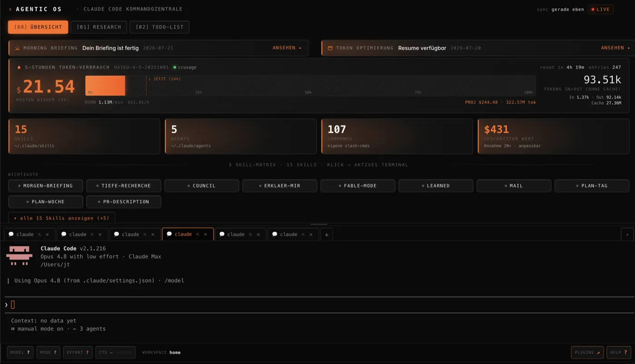Viewport: 635px width, 364px height.
Task: Open the $431 Geschätzter Wert card
Action: point(553,136)
